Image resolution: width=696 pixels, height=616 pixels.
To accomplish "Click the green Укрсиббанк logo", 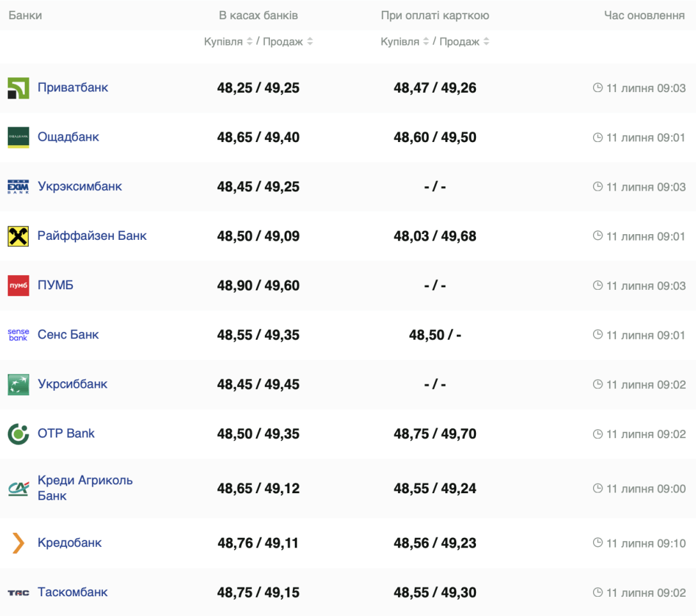I will pos(18,384).
